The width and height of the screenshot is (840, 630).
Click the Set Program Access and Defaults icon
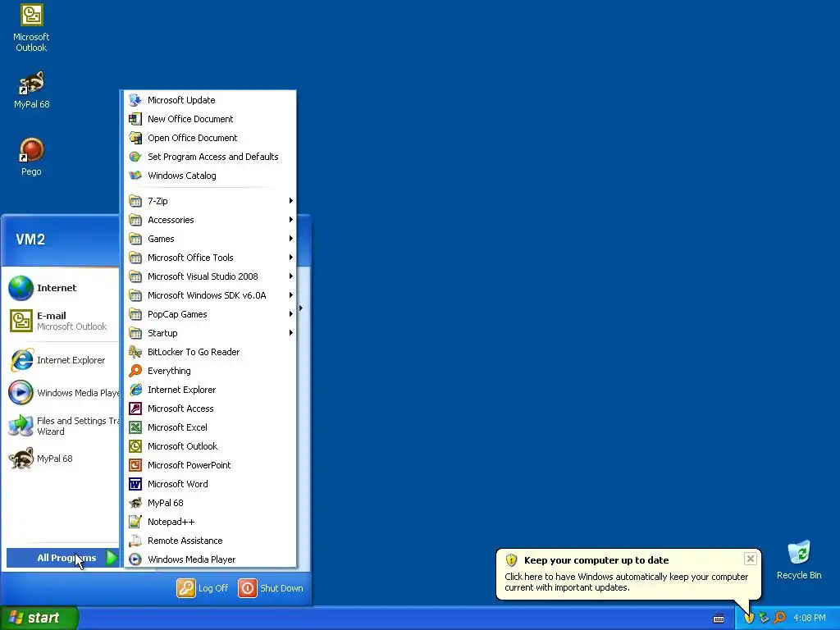click(x=135, y=157)
